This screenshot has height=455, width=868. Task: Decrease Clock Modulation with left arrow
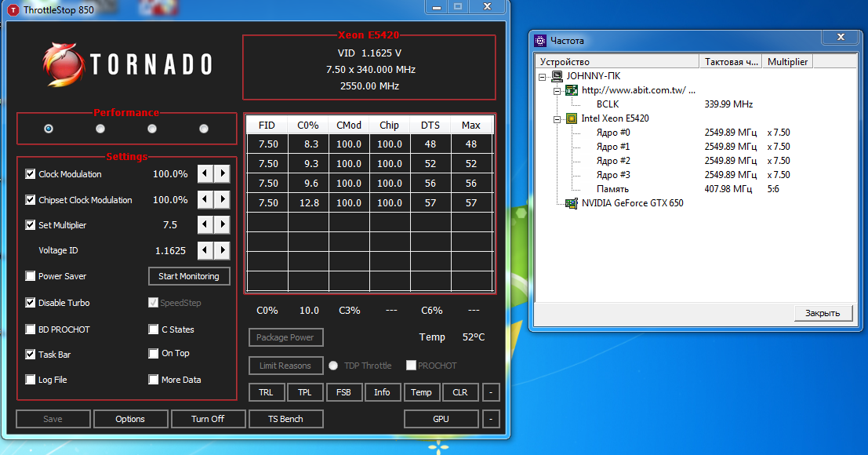pos(205,174)
